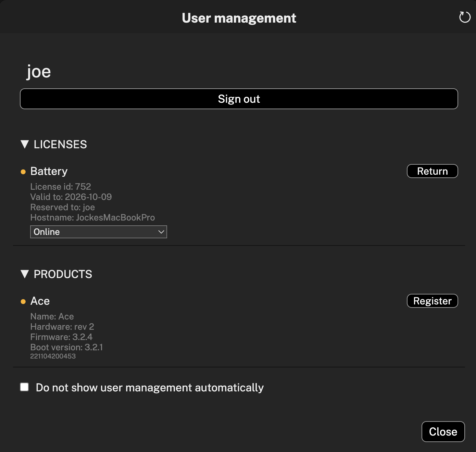The width and height of the screenshot is (476, 452).
Task: Click the PRODUCTS section label
Action: coord(63,274)
